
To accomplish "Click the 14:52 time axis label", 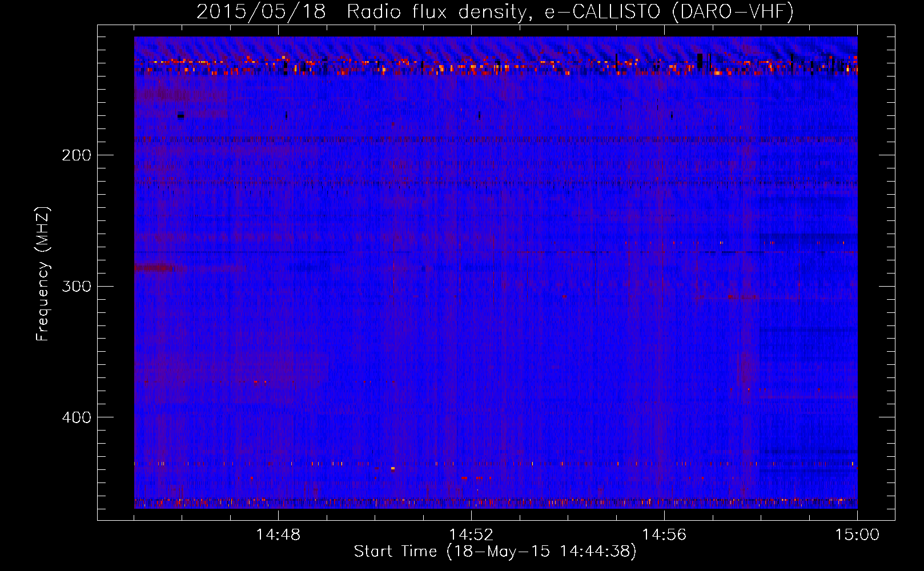I will coord(471,535).
